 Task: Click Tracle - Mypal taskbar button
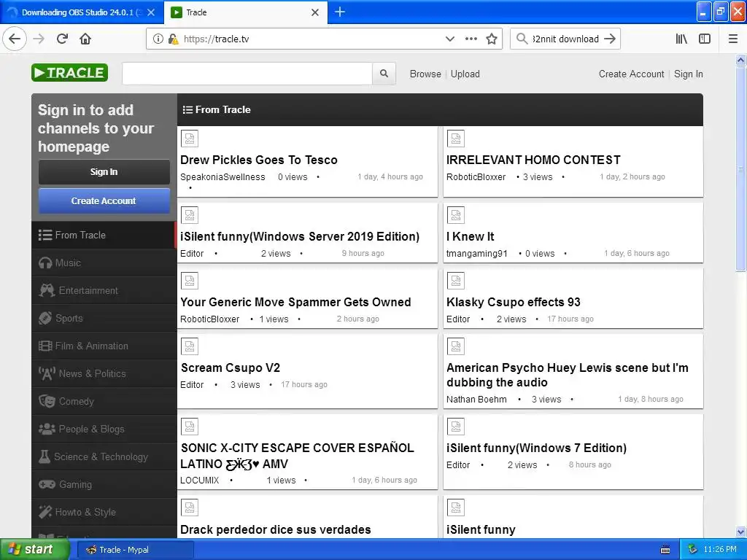[135, 550]
